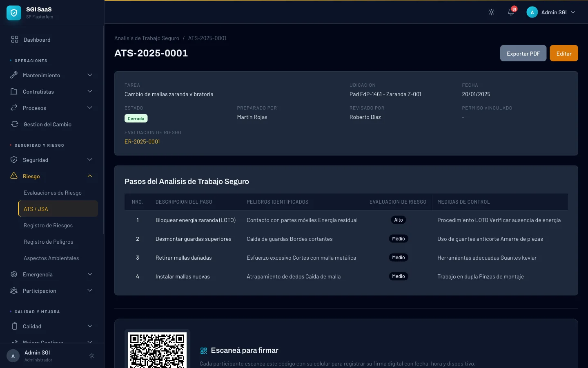Collapse the Riesgo section chevron
The height and width of the screenshot is (368, 588).
90,176
